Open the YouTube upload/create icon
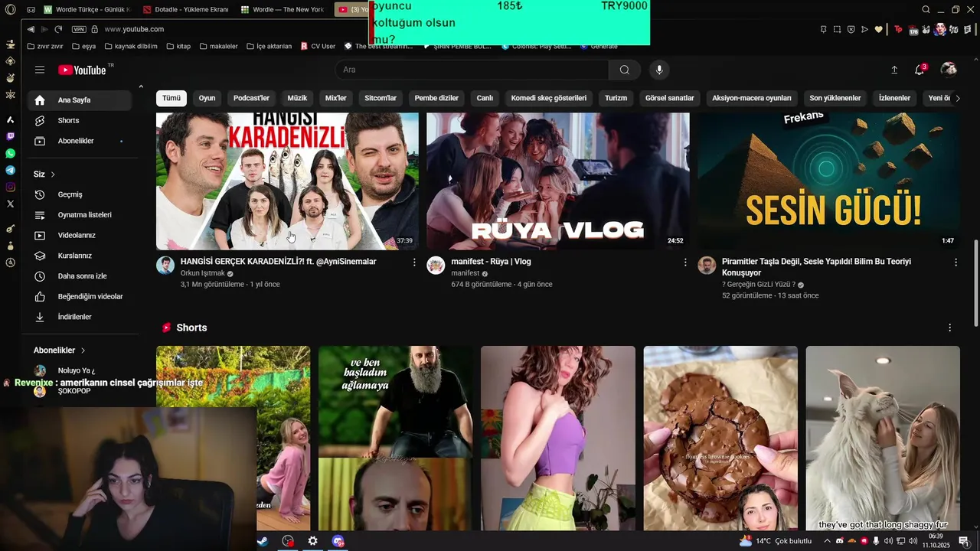The image size is (980, 551). [x=894, y=70]
